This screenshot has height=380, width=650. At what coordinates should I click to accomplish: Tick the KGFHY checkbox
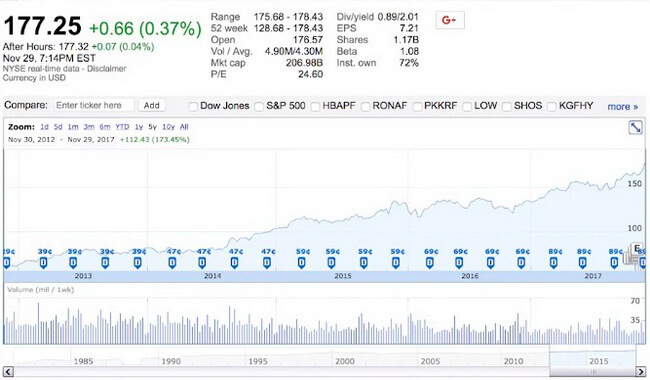(551, 106)
